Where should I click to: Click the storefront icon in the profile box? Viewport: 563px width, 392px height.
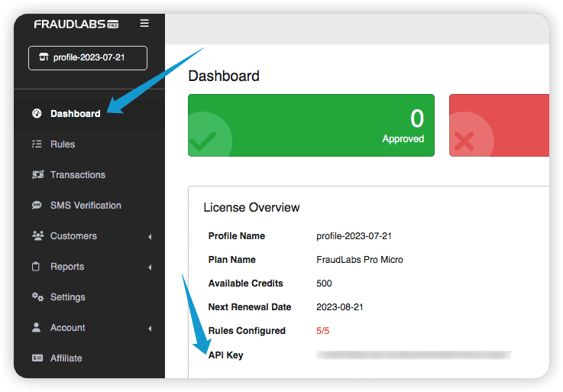click(x=44, y=57)
